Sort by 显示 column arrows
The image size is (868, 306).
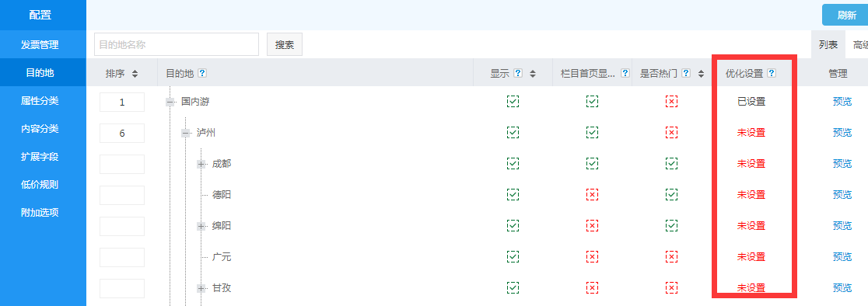[x=533, y=74]
